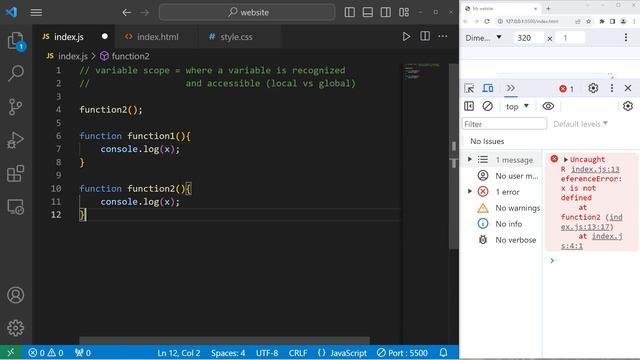The height and width of the screenshot is (360, 640).
Task: Open the Explorer view in activity bar
Action: pos(16,41)
